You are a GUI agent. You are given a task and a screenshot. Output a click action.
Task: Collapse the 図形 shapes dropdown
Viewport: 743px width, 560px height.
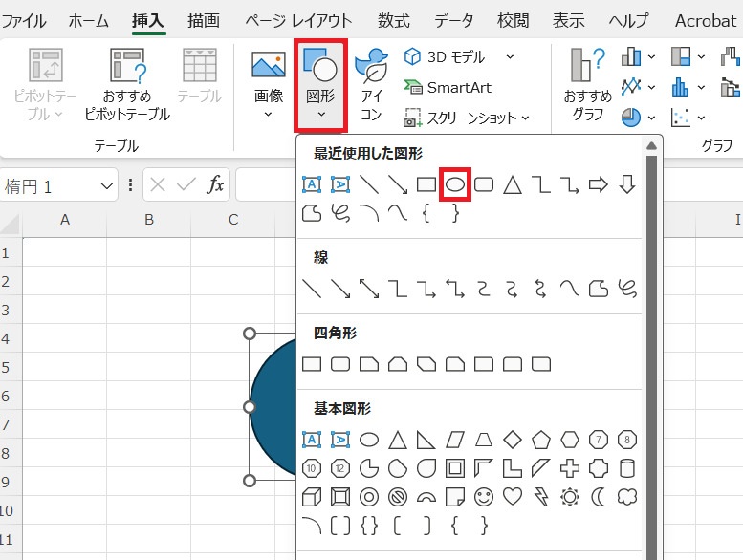[x=320, y=84]
